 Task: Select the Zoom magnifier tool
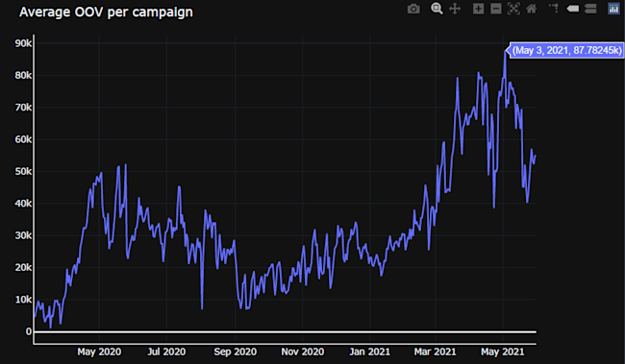[x=437, y=9]
